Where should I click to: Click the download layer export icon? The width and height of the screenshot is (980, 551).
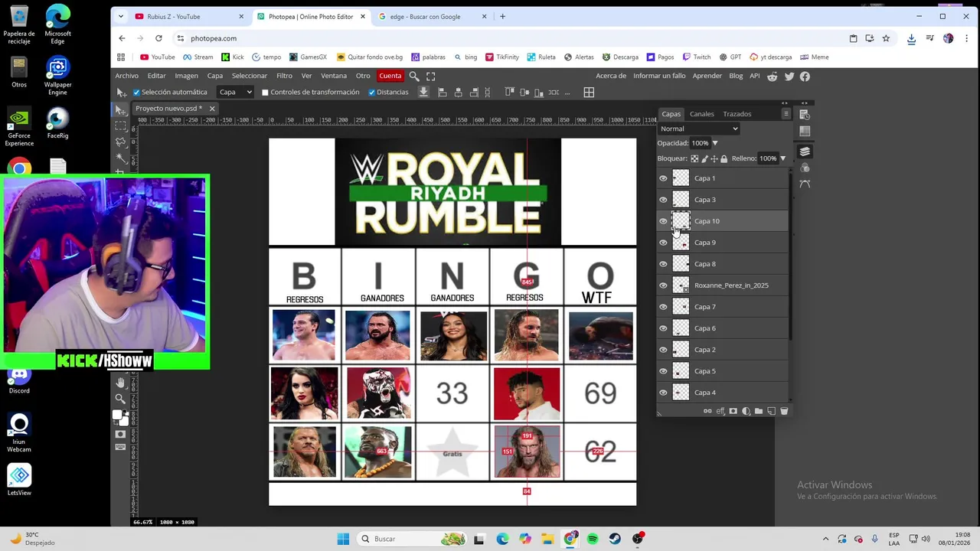point(423,92)
